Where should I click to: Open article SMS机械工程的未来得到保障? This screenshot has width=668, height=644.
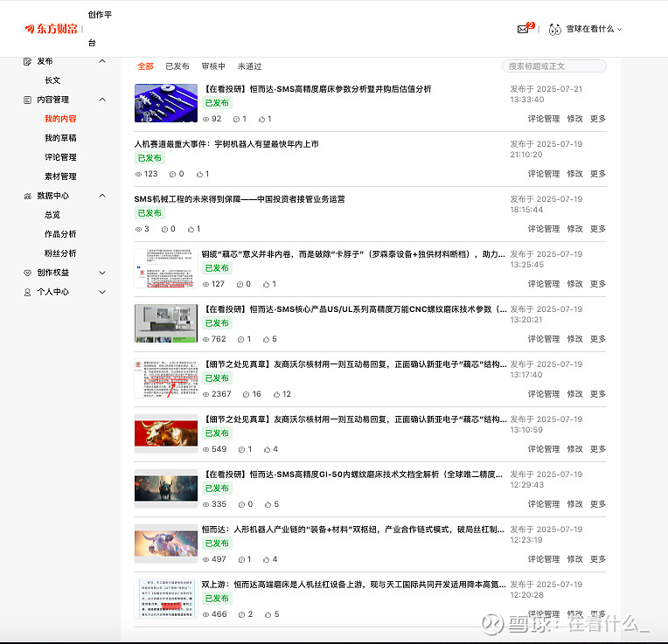point(240,199)
